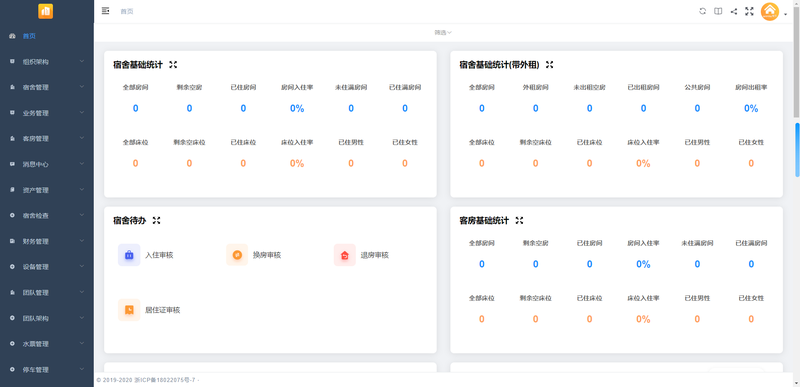Open 入住审核 via its blue bag icon
The image size is (800, 387).
click(129, 255)
